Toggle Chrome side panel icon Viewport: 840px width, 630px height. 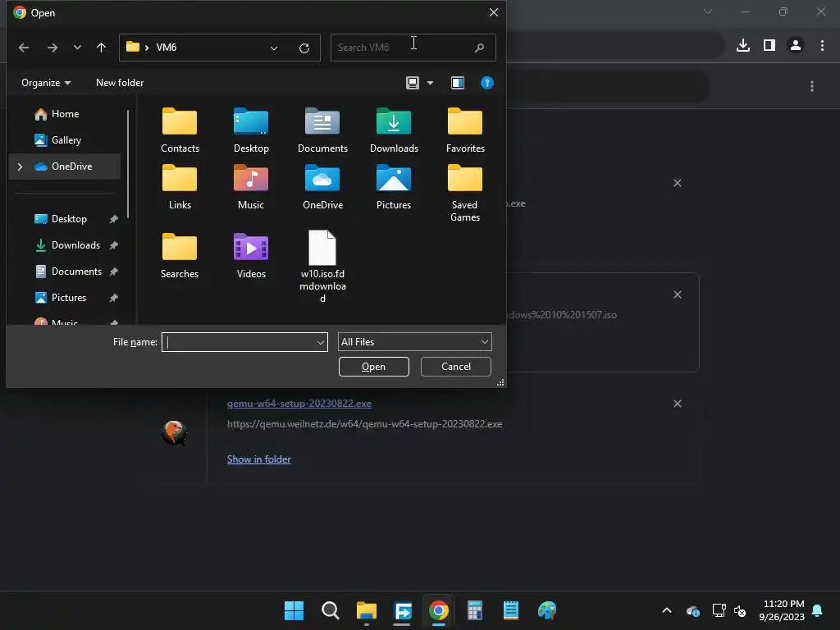(769, 46)
